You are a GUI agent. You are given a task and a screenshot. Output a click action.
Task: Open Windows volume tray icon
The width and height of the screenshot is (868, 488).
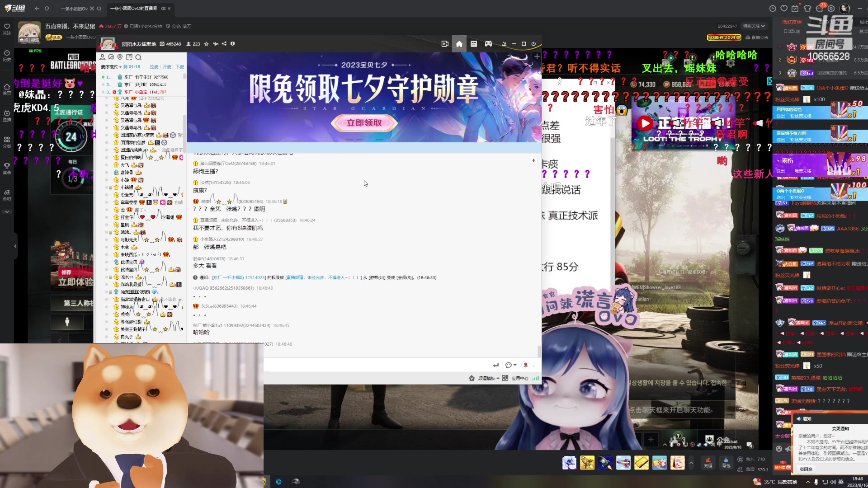point(833,482)
